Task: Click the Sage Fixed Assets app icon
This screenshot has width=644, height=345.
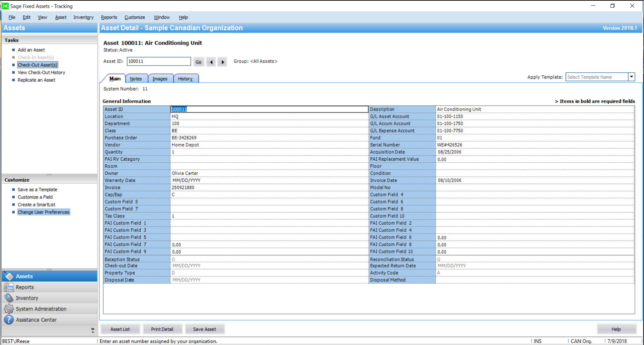Action: (5, 6)
